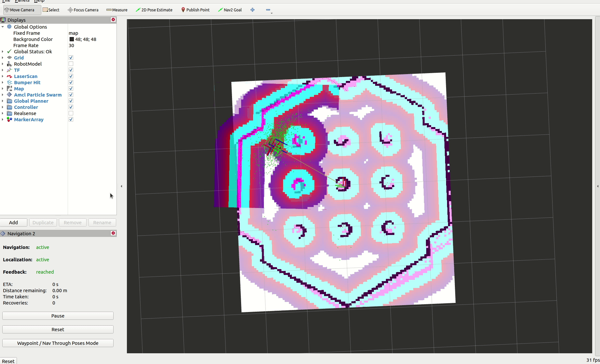Open the Panels menu
The image size is (600, 364).
[x=22, y=1]
